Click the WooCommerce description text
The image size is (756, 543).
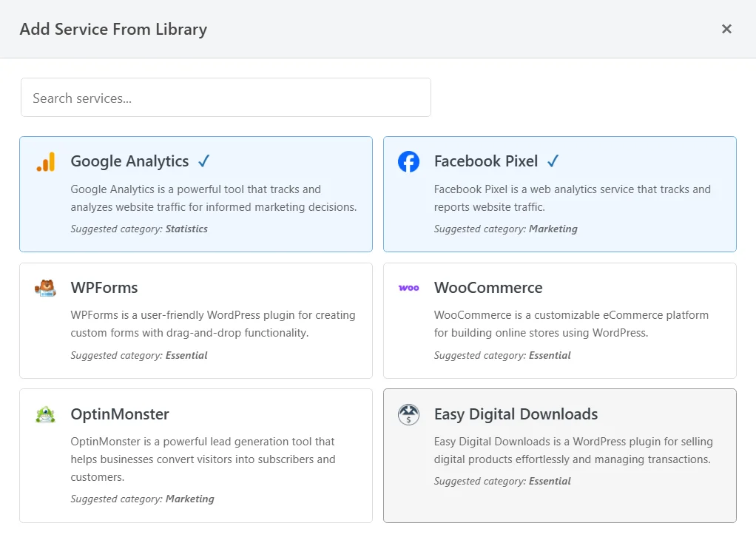[571, 324]
